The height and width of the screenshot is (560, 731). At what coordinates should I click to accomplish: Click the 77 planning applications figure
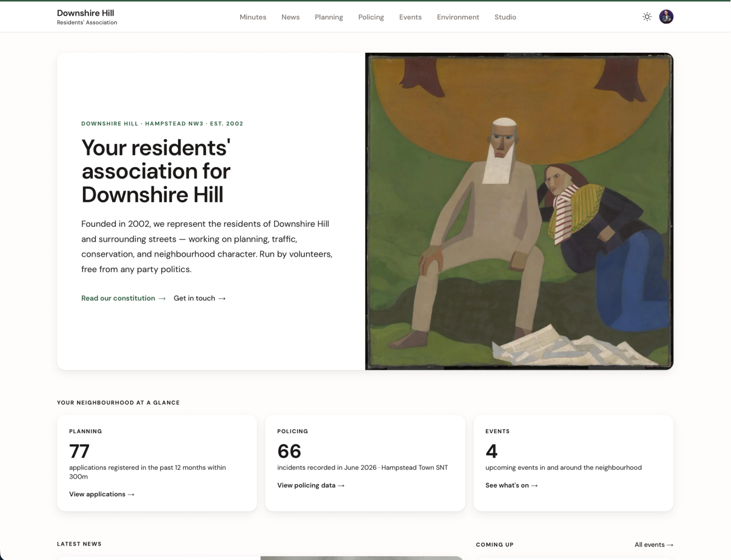pos(79,451)
